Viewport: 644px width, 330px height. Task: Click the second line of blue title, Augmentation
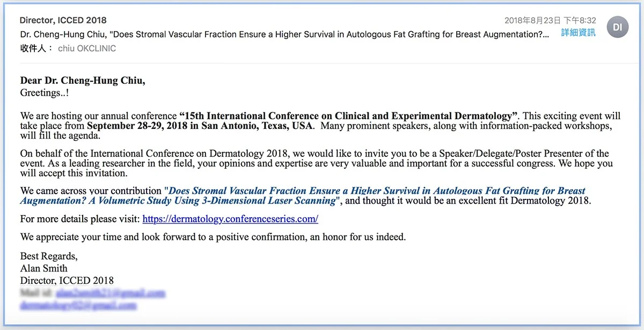[178, 201]
